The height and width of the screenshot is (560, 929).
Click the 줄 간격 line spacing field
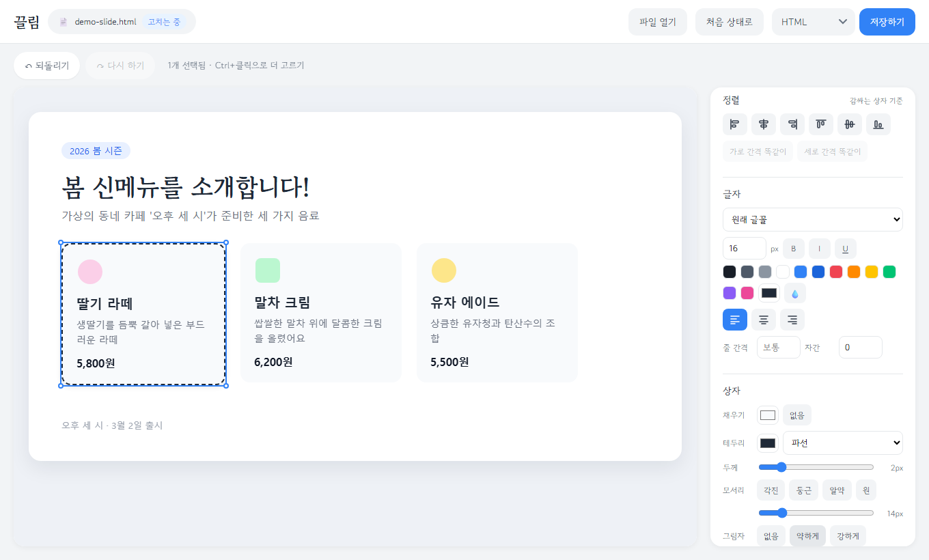(x=779, y=347)
